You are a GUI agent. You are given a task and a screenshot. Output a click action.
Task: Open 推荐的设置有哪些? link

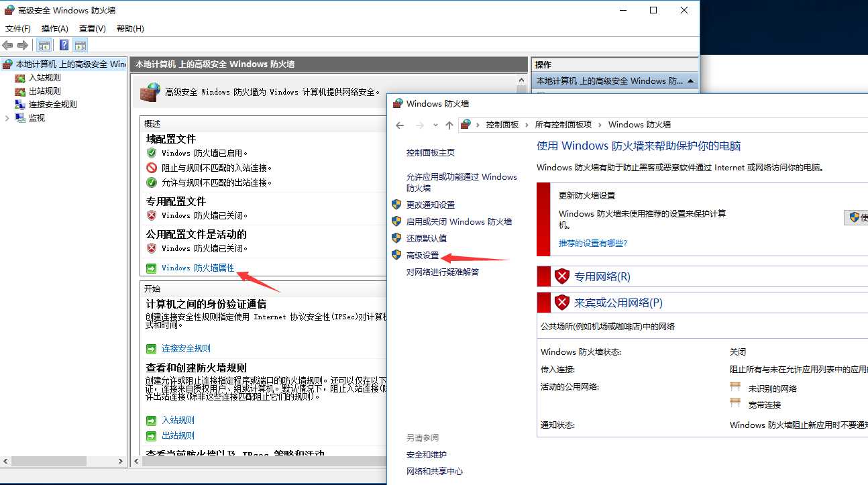pyautogui.click(x=593, y=243)
